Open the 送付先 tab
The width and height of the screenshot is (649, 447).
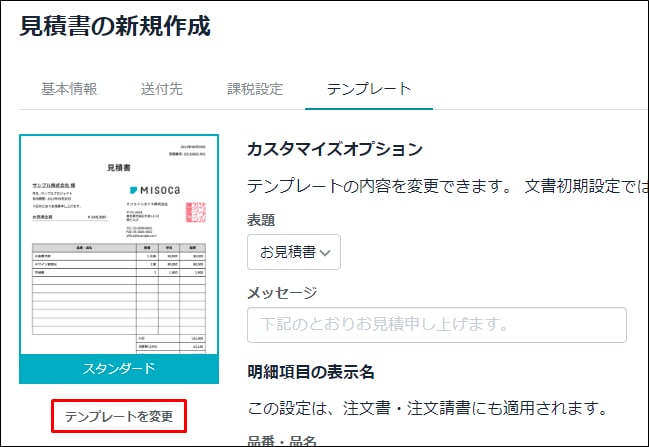[x=161, y=89]
